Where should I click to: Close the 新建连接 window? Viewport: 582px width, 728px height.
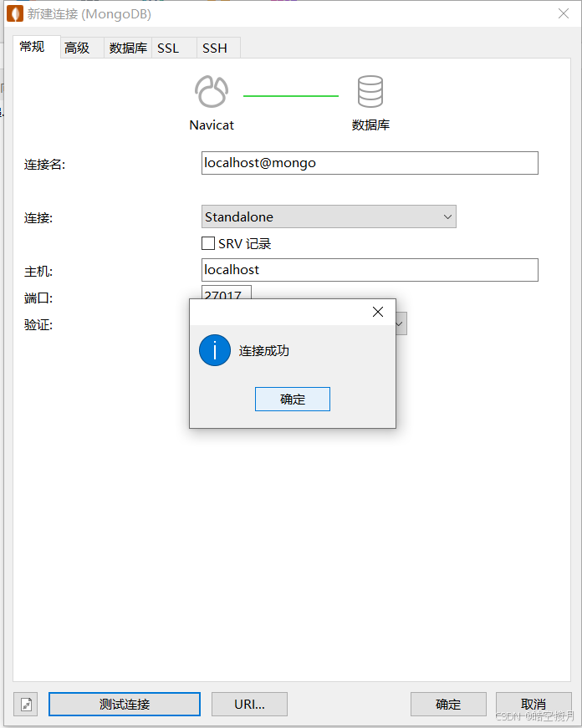(564, 13)
